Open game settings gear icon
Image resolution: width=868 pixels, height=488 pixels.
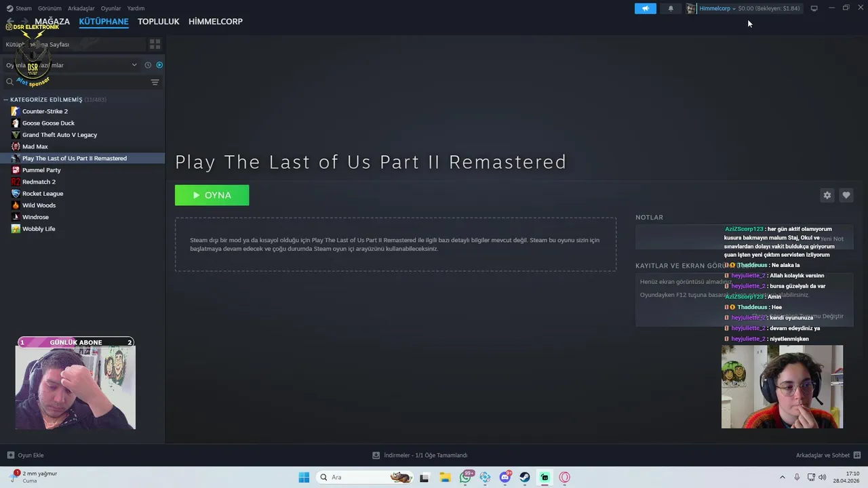pos(827,195)
